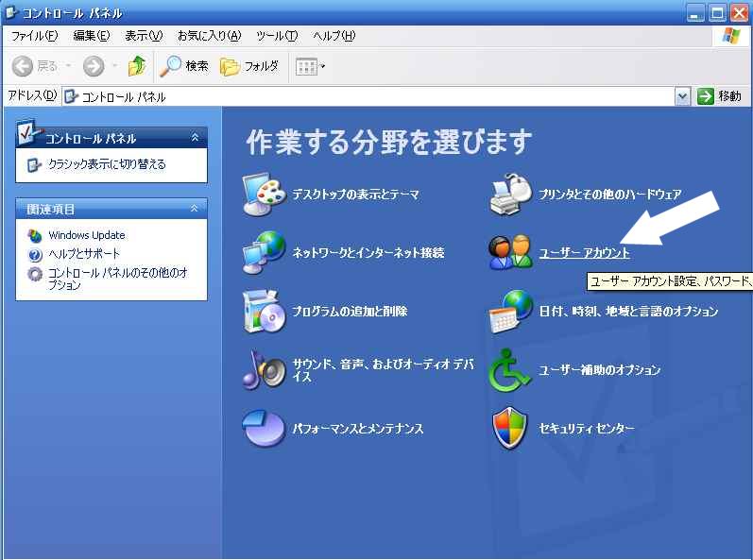Open ネットワークとインターネット接続 category link
Screen dimensions: 753x560
(368, 253)
